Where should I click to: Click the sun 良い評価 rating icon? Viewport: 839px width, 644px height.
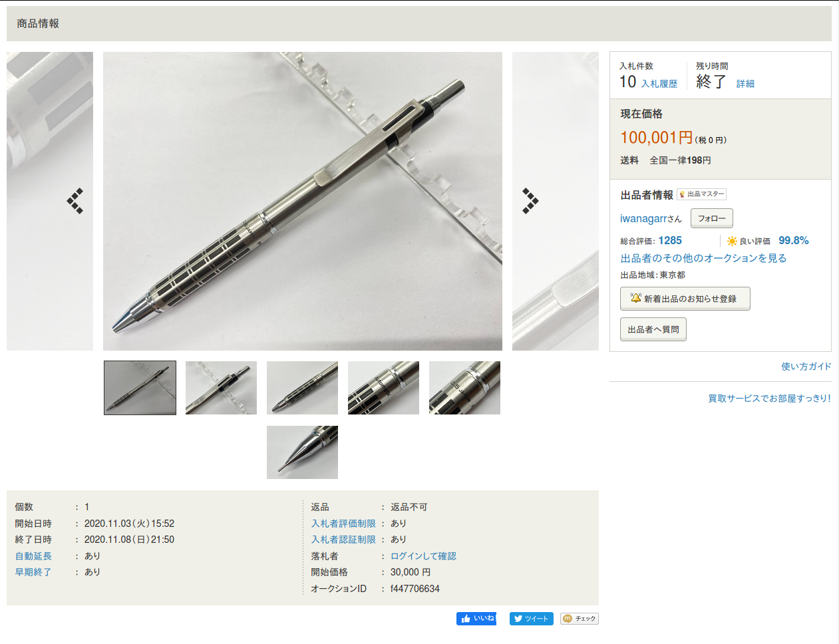tap(732, 241)
